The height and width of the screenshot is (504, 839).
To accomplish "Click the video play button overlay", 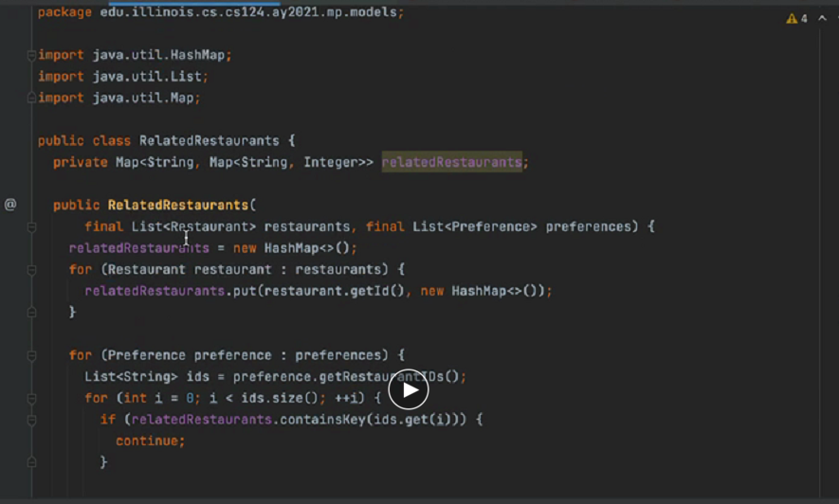I will click(409, 389).
